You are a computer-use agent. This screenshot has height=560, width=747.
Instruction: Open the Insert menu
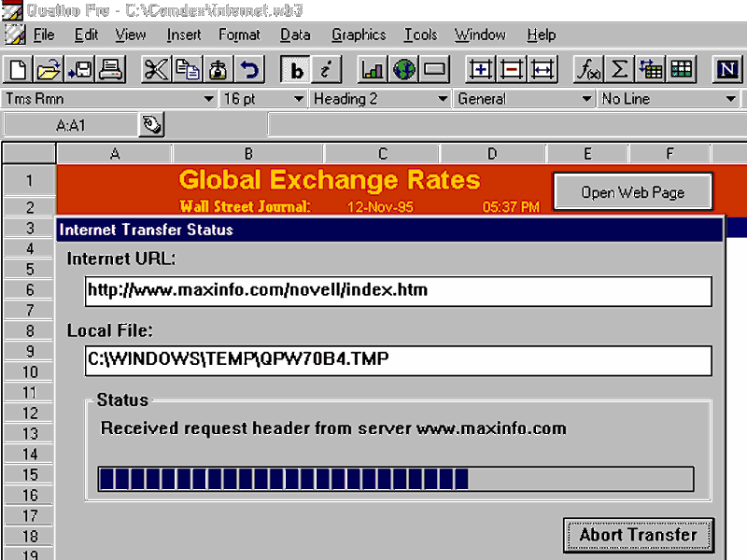(184, 35)
